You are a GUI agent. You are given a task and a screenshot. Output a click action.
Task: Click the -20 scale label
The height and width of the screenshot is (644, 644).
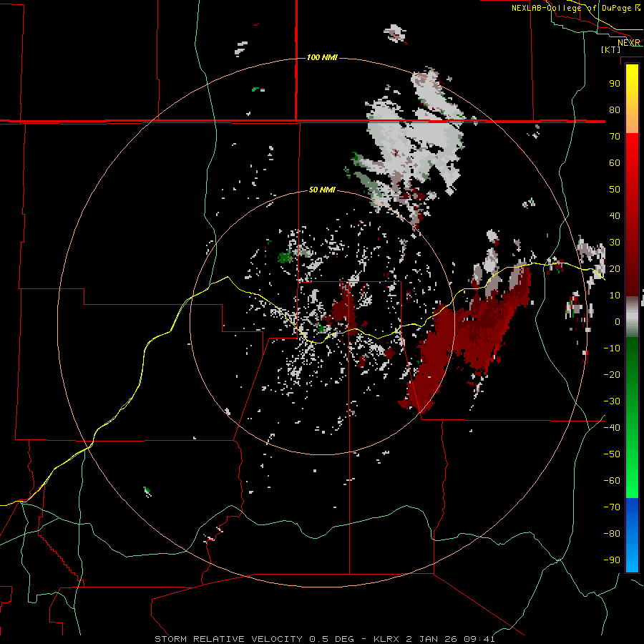pyautogui.click(x=612, y=375)
